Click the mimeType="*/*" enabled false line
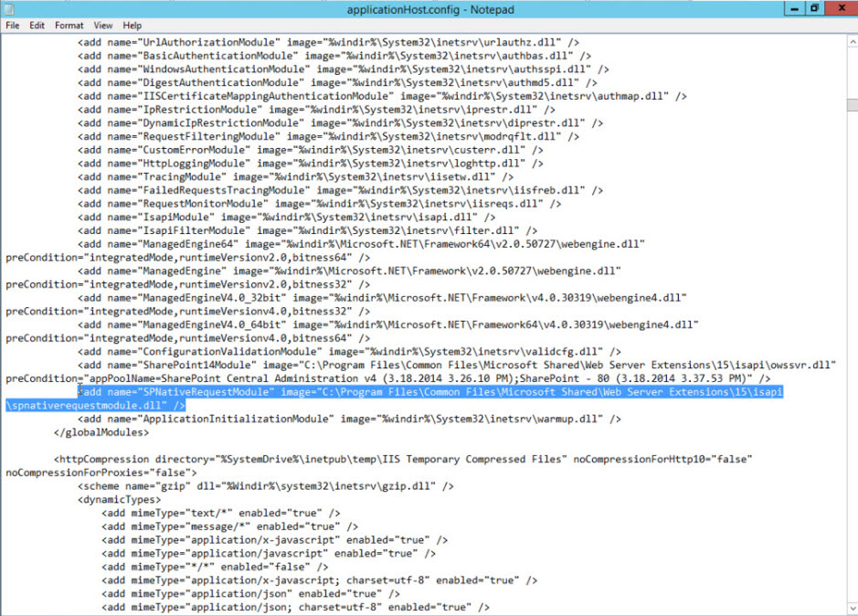 click(215, 567)
